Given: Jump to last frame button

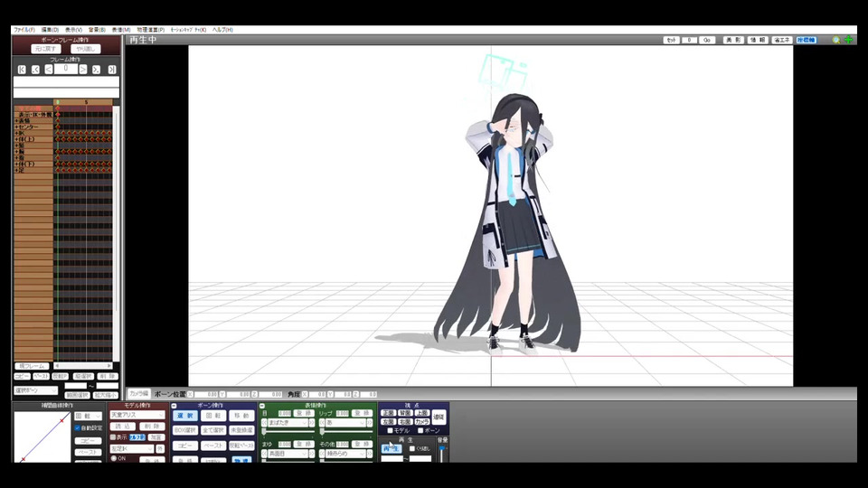Looking at the screenshot, I should coord(112,70).
